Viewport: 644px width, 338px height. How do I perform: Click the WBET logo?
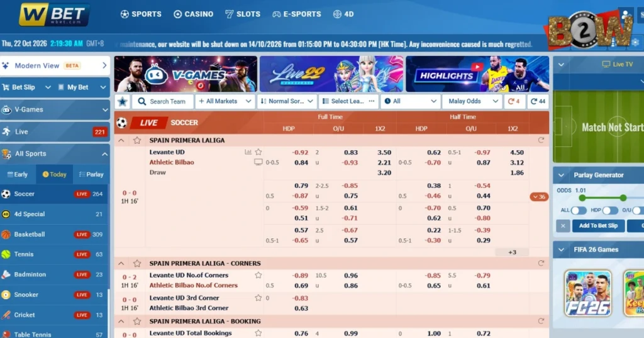pyautogui.click(x=54, y=15)
